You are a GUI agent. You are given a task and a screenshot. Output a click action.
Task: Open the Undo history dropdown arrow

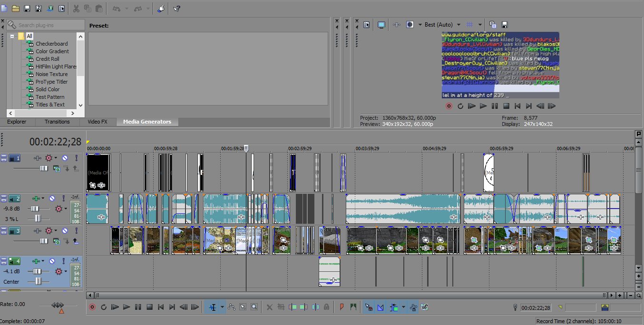click(127, 9)
